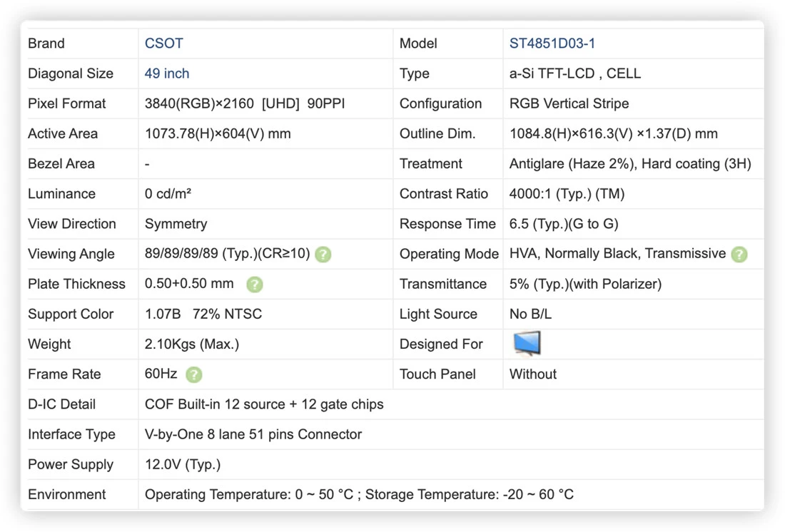Select 'COF Built-in 12 source + 12 gate chips'
Viewport: 785px width, 532px height.
264,404
